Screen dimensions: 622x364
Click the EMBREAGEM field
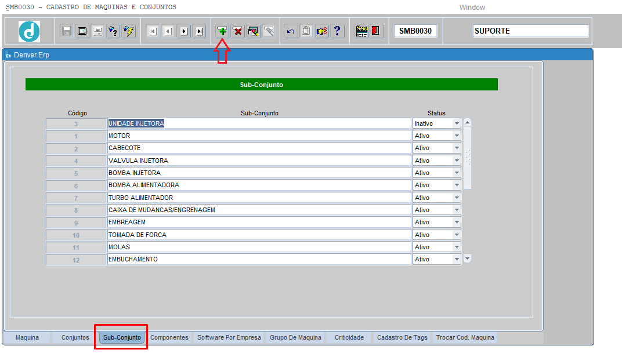(259, 222)
